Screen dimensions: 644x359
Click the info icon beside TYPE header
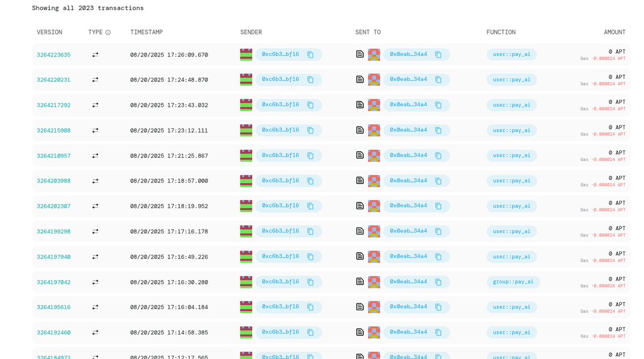tap(108, 32)
